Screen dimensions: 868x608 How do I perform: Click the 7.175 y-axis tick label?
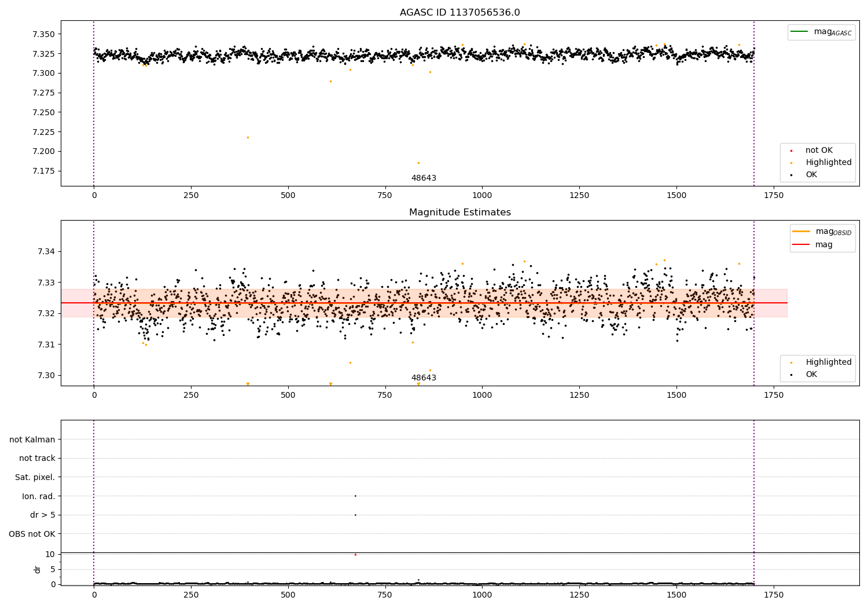point(43,171)
